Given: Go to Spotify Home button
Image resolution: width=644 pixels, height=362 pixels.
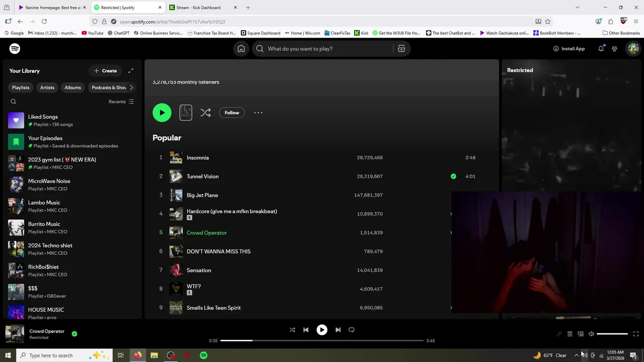Looking at the screenshot, I should coord(241,49).
